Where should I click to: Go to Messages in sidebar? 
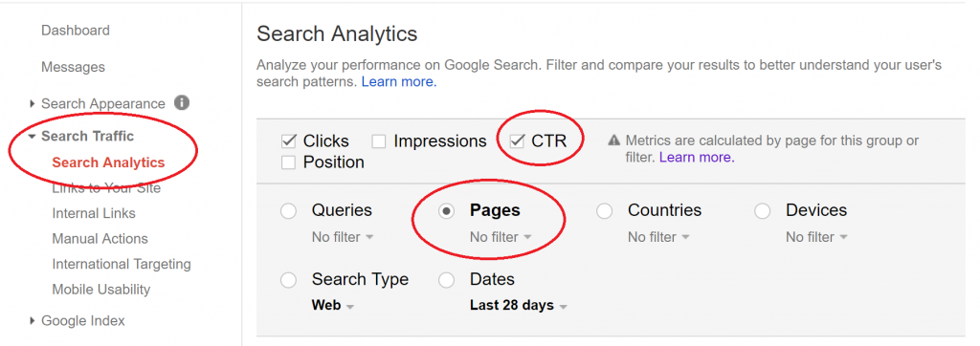(73, 67)
